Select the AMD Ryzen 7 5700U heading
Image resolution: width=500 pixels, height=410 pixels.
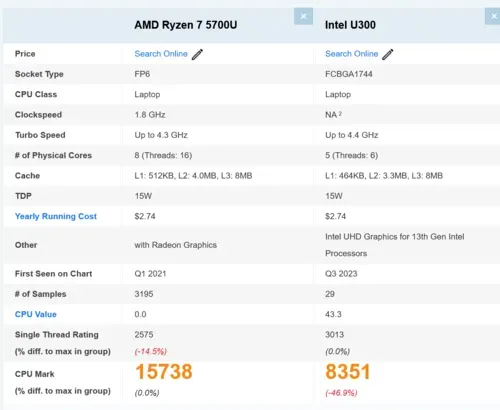tap(186, 25)
